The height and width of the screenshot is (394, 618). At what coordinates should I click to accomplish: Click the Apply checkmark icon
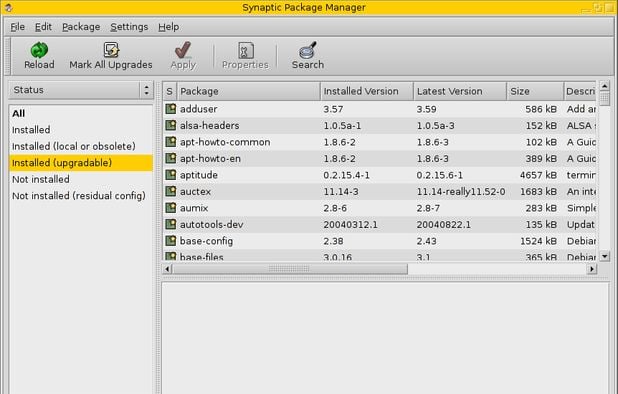(x=183, y=50)
